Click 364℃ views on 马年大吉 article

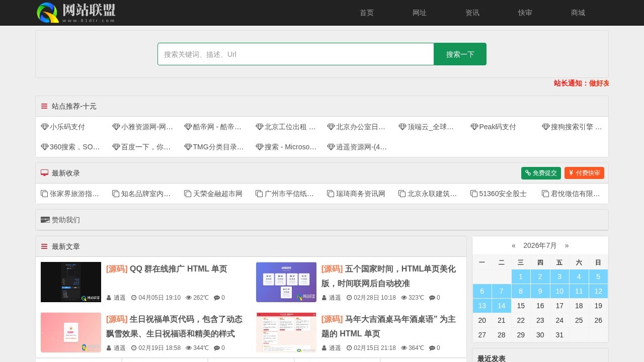(x=413, y=348)
